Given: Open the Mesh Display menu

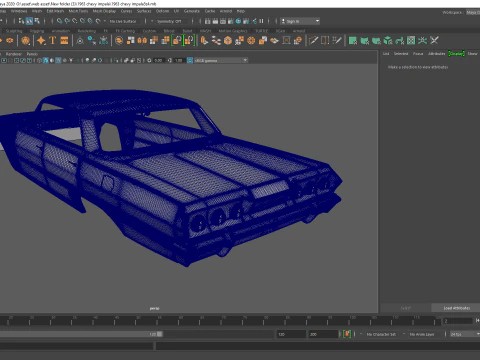Looking at the screenshot, I should point(104,11).
